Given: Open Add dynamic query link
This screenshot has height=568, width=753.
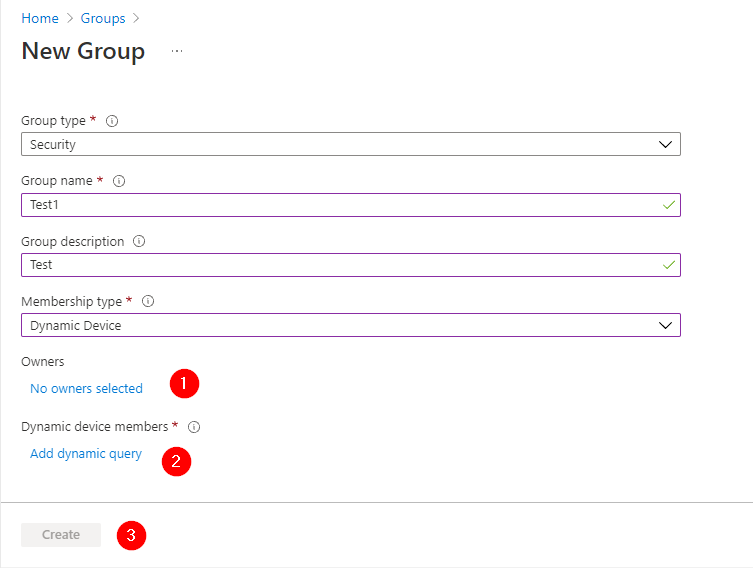Looking at the screenshot, I should click(86, 454).
